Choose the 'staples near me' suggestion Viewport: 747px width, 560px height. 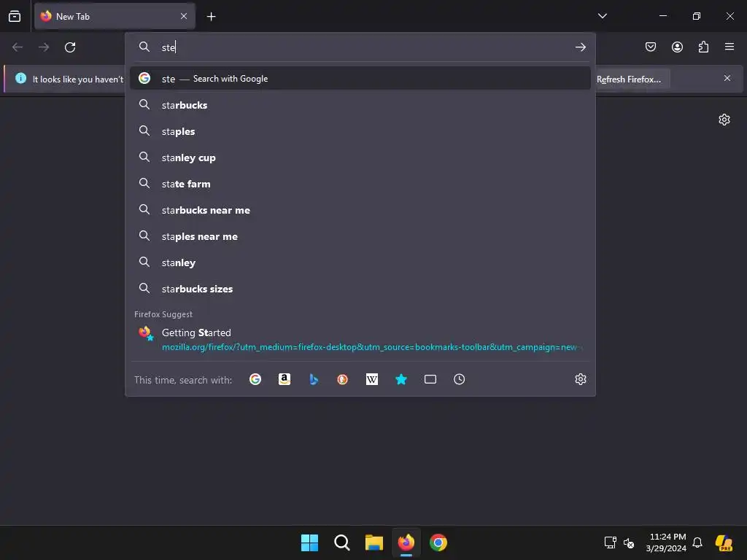pos(360,236)
